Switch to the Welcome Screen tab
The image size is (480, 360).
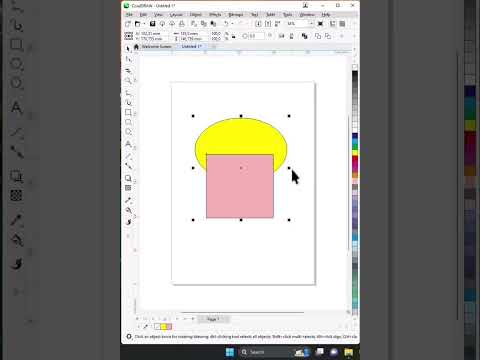pyautogui.click(x=156, y=46)
